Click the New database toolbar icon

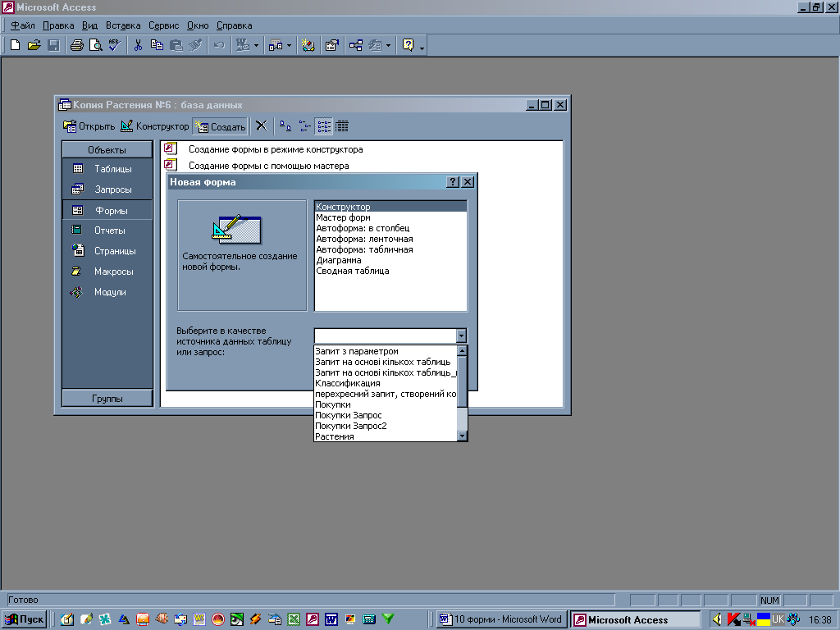coord(16,45)
